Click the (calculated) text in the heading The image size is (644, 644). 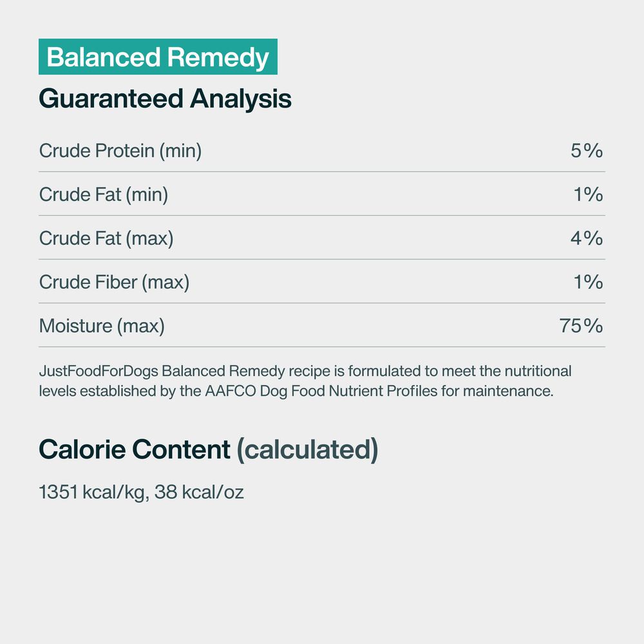[x=307, y=450]
